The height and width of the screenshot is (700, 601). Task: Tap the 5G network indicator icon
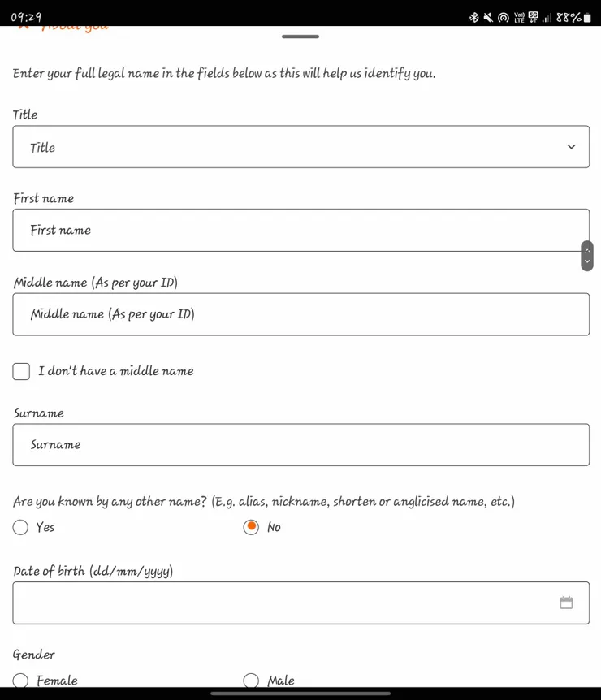point(533,16)
